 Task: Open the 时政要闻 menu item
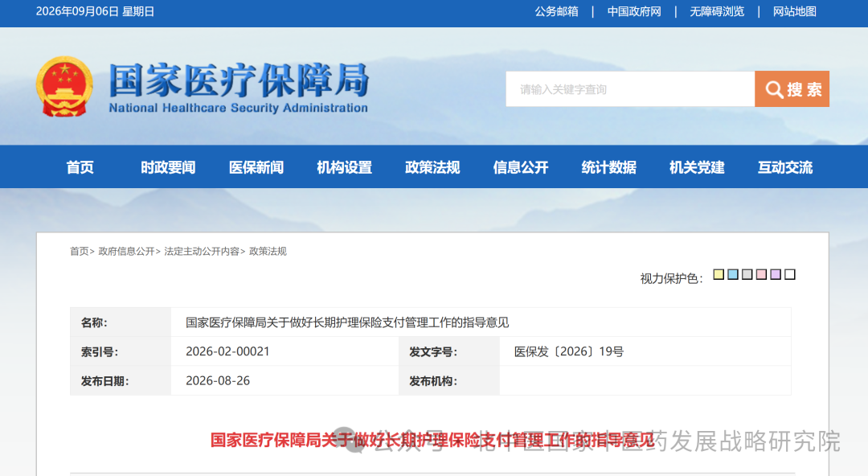(x=168, y=167)
